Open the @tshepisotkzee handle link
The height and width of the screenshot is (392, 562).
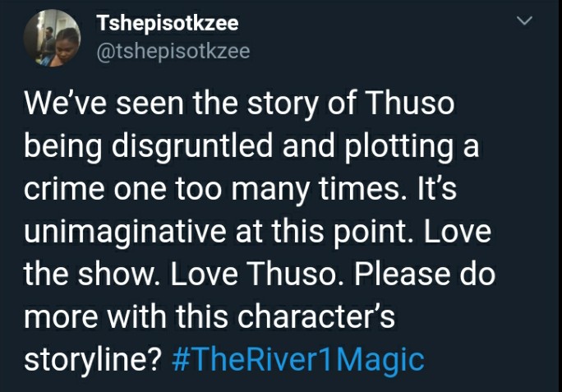click(173, 51)
